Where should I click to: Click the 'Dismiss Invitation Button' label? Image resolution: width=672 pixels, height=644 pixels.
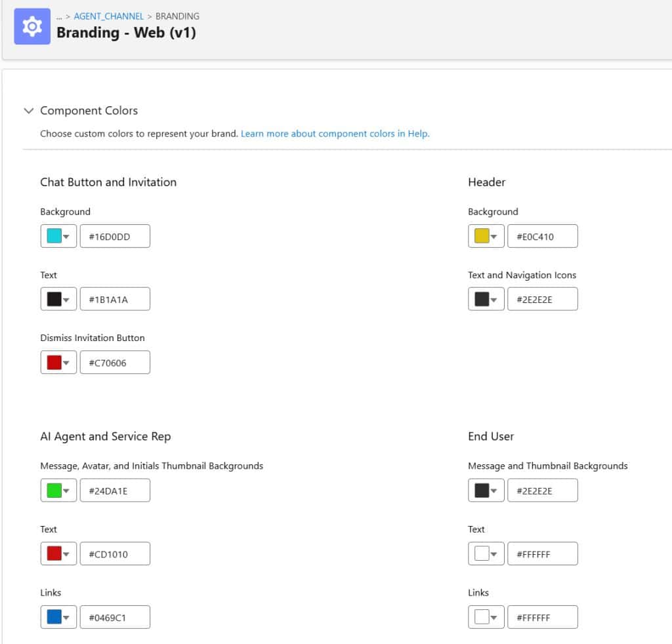click(93, 338)
